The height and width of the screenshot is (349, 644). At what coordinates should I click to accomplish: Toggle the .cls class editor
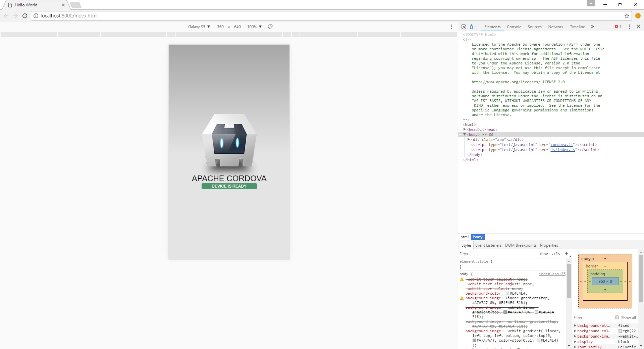556,254
